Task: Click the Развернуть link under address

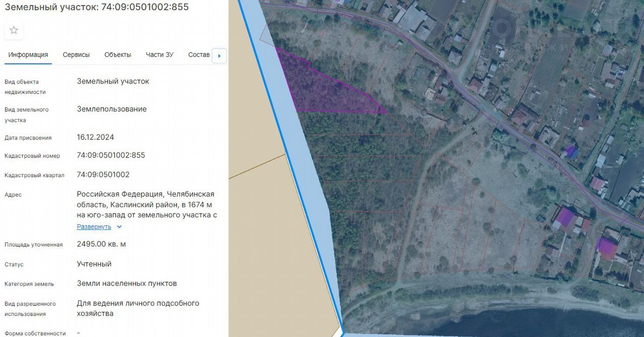Action: click(x=94, y=227)
